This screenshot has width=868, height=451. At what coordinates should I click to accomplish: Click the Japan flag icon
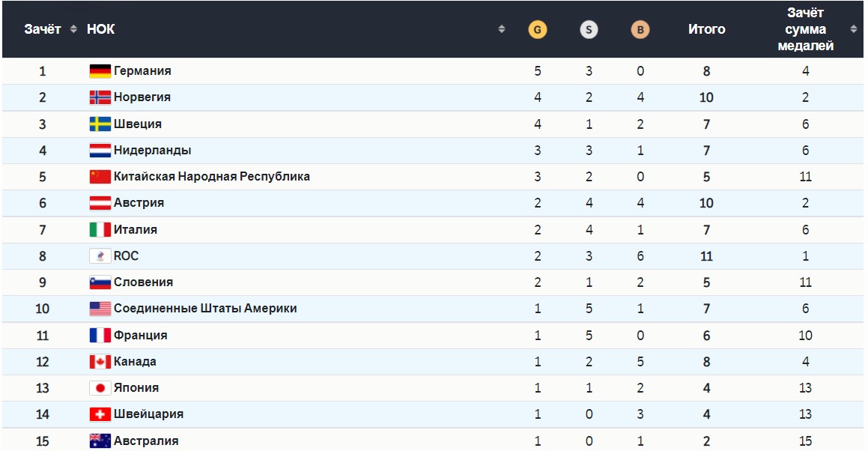coord(100,388)
